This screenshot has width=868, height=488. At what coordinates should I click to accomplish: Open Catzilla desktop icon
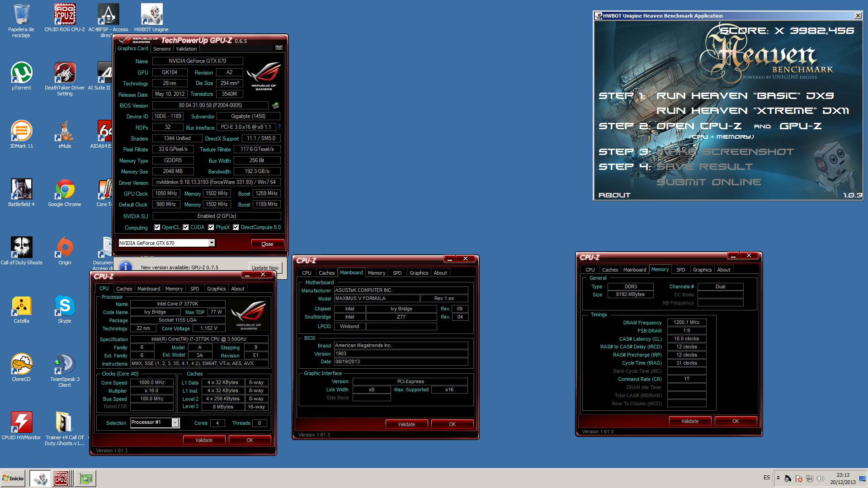point(21,309)
